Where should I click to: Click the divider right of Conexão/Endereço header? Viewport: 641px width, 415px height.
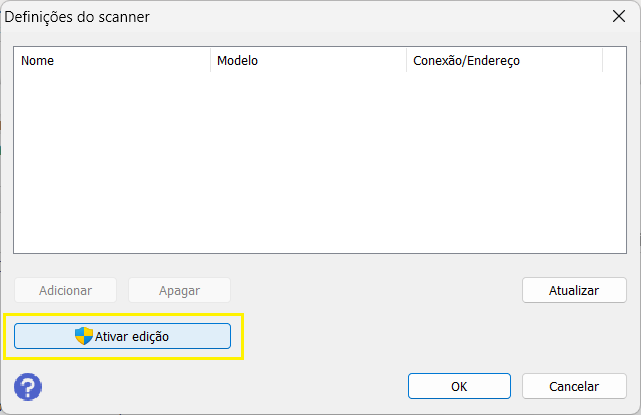coord(602,60)
